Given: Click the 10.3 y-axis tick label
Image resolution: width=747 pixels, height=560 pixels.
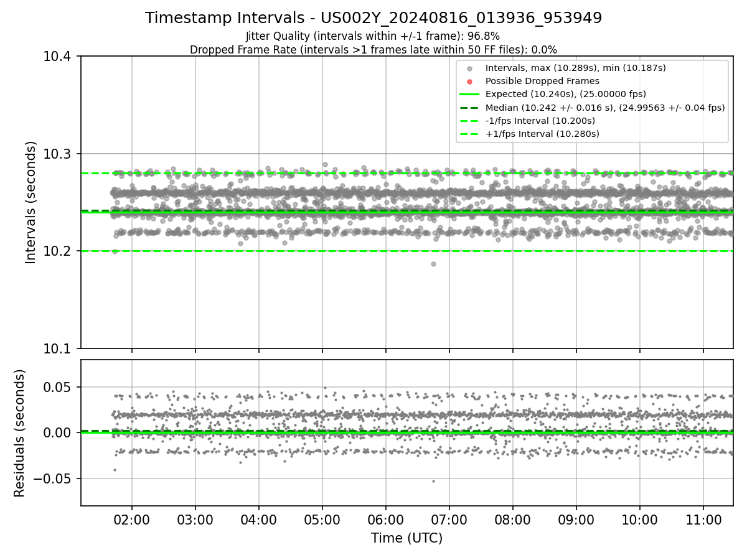Looking at the screenshot, I should tap(59, 154).
